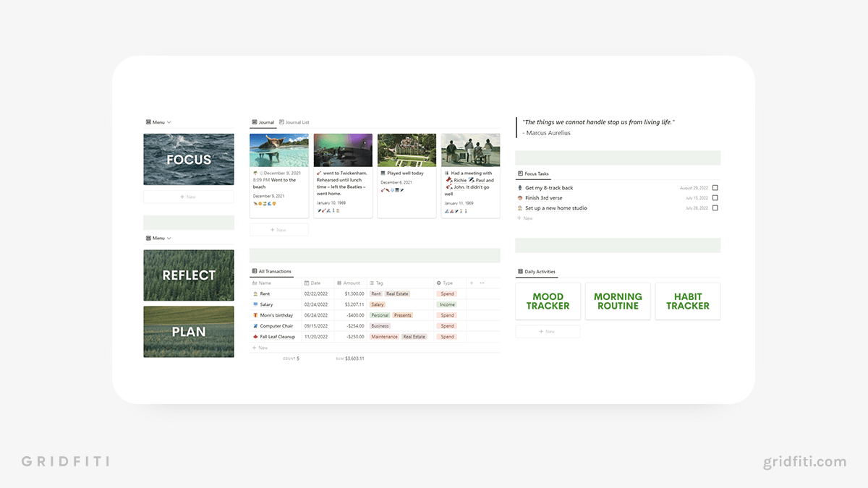The image size is (868, 488).
Task: Click the COUNT 5 footer value
Action: point(292,359)
